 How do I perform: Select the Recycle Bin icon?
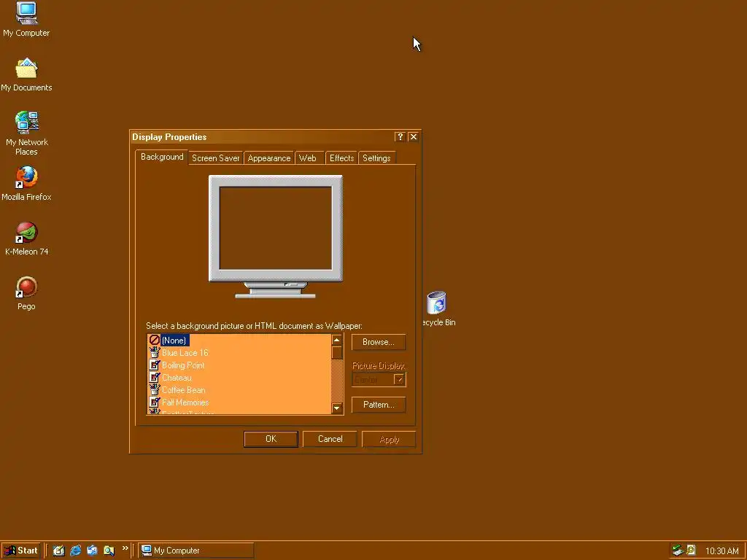coord(438,308)
